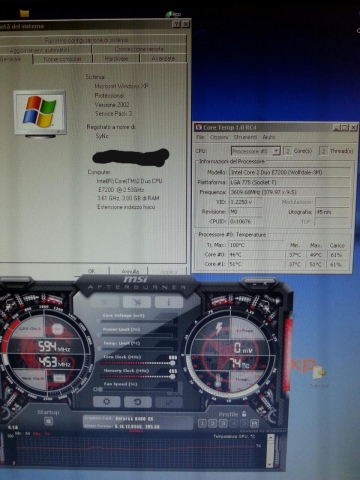Toggle the Startup Windows button in Afterburner
Viewport: 360px width, 480px height.
click(49, 421)
